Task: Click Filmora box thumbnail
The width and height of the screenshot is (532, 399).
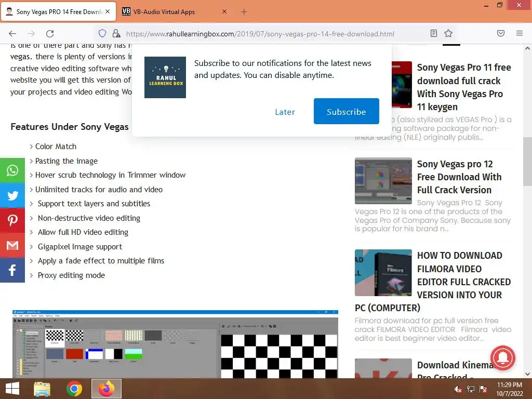Action: pyautogui.click(x=383, y=273)
